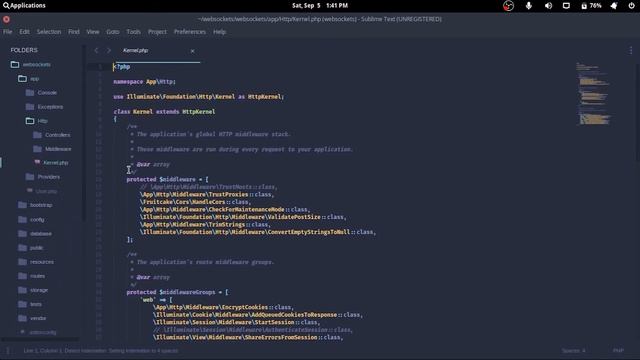Click the Spaces indentation setting in status bar
Viewport: 640px width, 360px height.
pos(573,351)
